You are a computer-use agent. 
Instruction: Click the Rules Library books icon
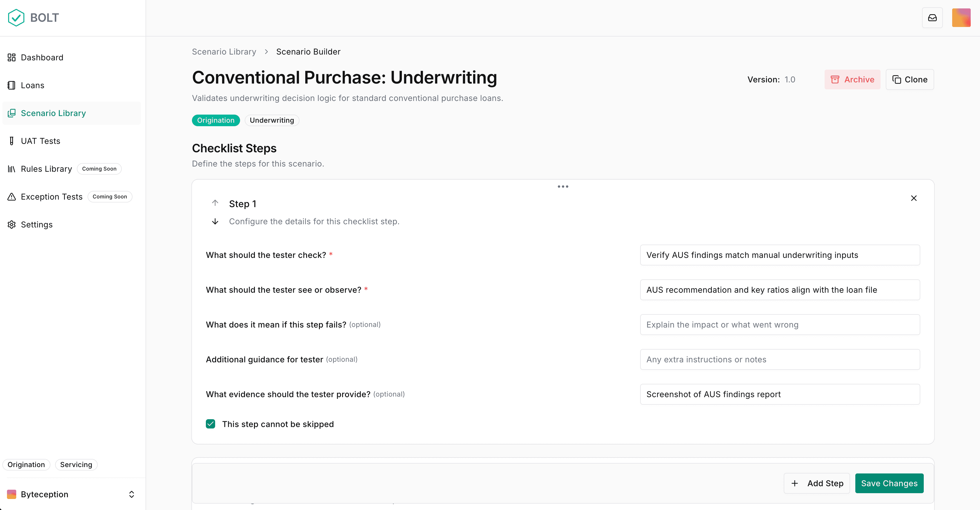(11, 169)
